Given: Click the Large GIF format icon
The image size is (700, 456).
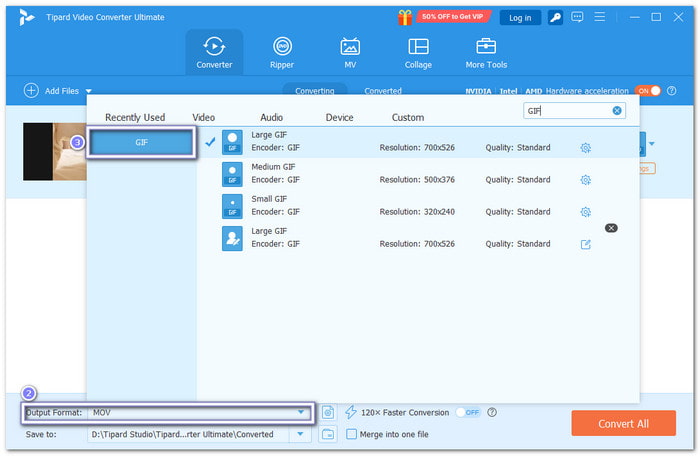Looking at the screenshot, I should [x=232, y=142].
